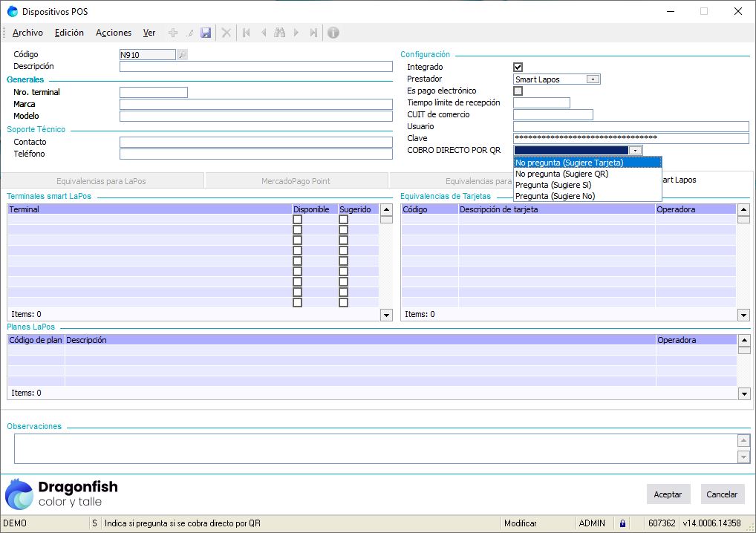Select No pregunta (Sugiere Tarjeta) option
756x533 pixels.
[587, 163]
